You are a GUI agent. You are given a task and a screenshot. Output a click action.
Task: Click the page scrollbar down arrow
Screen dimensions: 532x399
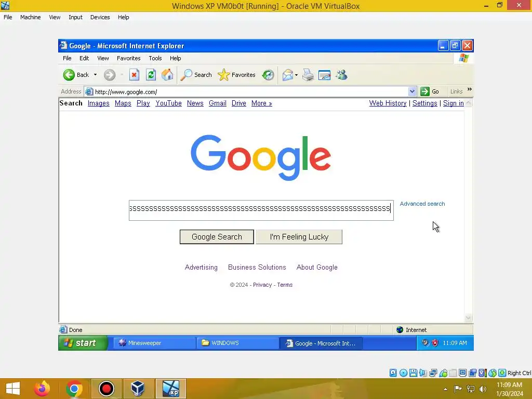coord(468,317)
